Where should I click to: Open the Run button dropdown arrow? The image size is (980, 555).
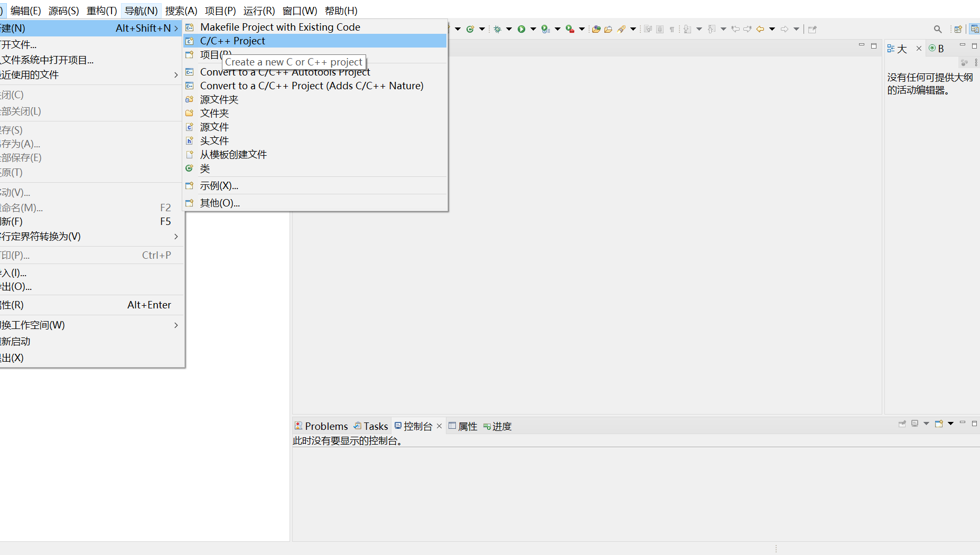pos(533,29)
